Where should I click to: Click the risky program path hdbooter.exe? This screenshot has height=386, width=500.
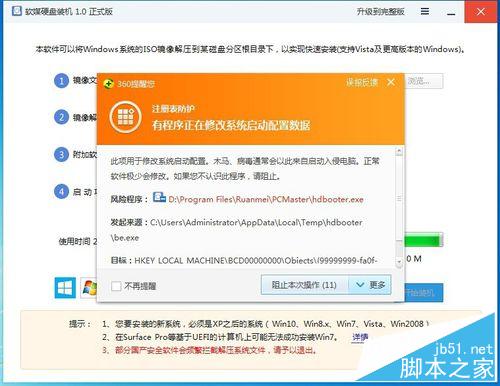(266, 200)
